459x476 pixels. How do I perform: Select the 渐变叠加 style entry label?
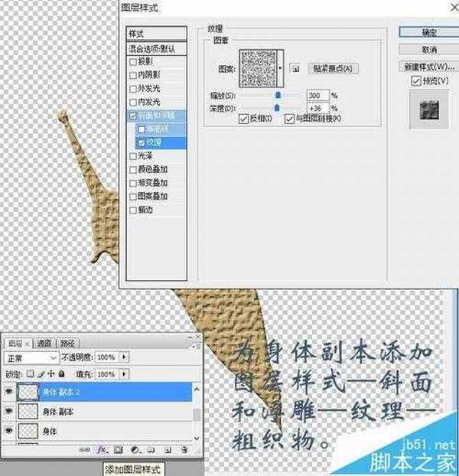click(152, 183)
